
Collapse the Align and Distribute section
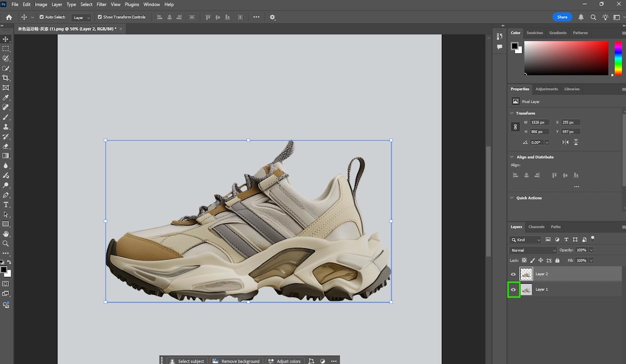coord(512,157)
